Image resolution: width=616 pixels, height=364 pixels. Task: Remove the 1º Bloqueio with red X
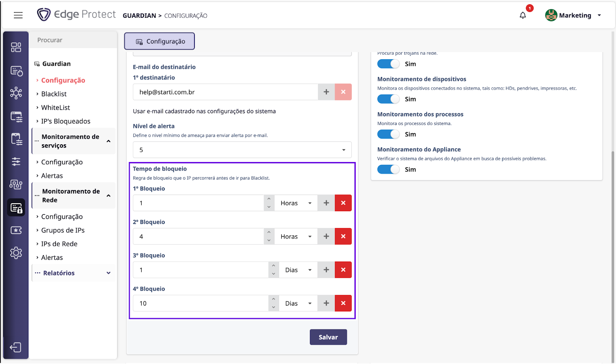tap(343, 203)
